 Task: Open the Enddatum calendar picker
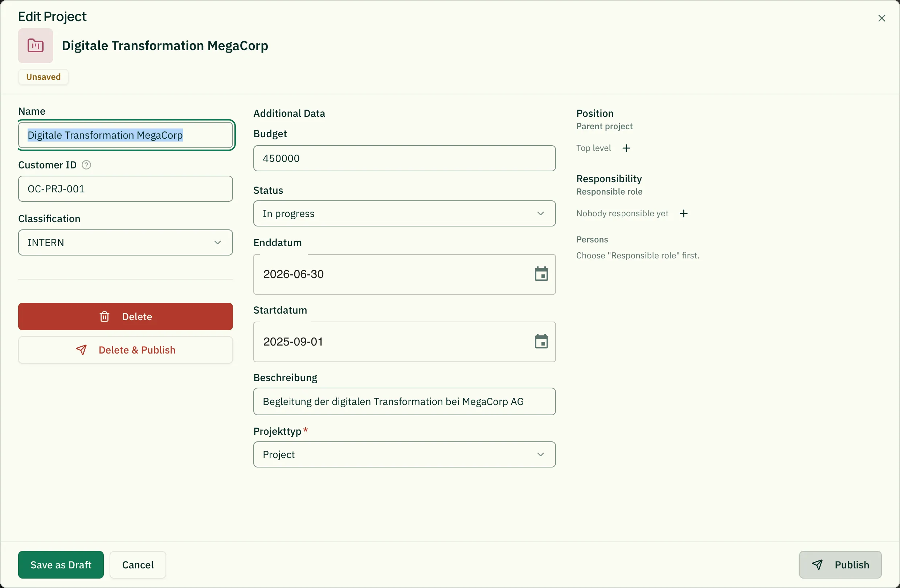(x=541, y=274)
